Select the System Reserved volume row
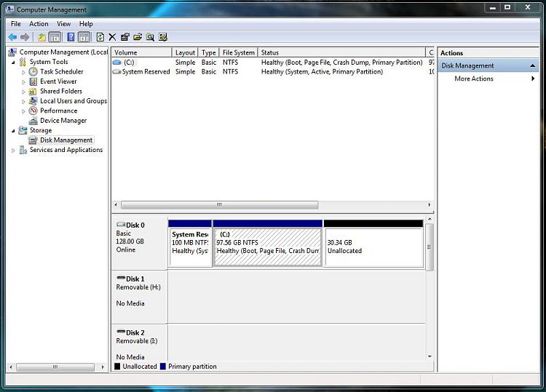This screenshot has height=392, width=546. pyautogui.click(x=273, y=72)
